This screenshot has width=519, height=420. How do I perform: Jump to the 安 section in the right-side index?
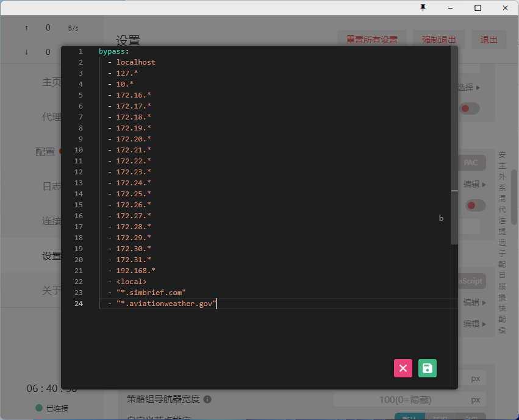502,155
